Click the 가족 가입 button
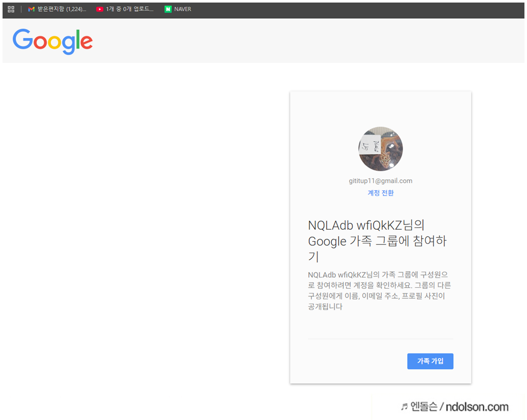The image size is (527, 420). (x=430, y=361)
